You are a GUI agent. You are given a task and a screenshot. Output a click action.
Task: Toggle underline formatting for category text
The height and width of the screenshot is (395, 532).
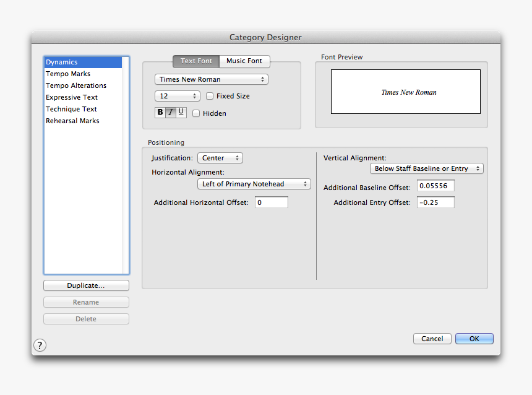point(180,112)
